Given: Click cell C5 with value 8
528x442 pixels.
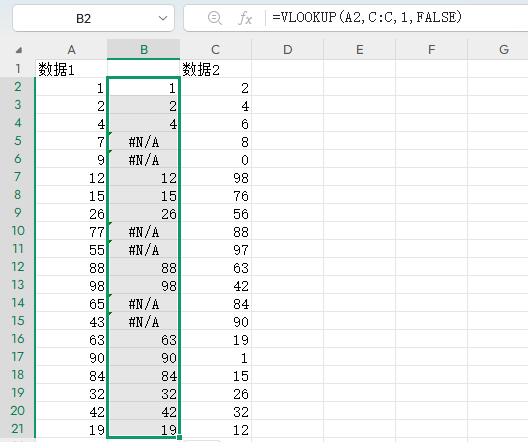Looking at the screenshot, I should click(216, 141).
